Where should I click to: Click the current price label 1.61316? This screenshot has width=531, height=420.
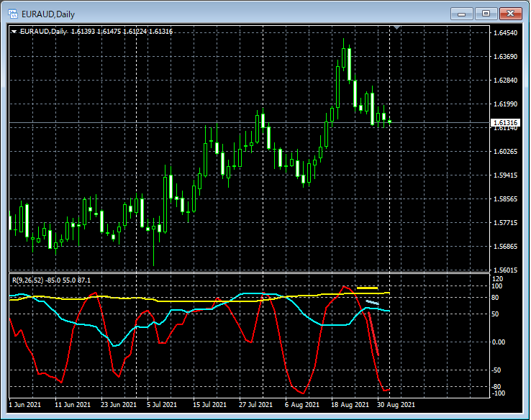[504, 123]
